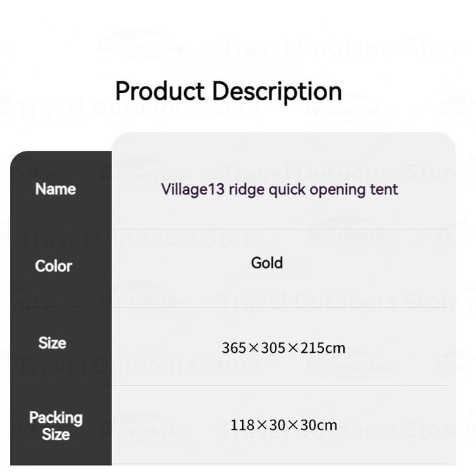
Task: Click the Windhike logo watermark above the heading
Action: (x=144, y=45)
